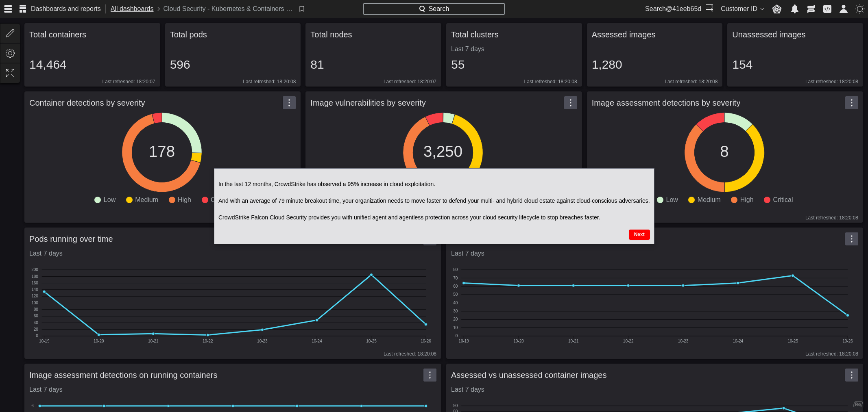Bookmark this Cloud Security dashboard

[x=301, y=9]
